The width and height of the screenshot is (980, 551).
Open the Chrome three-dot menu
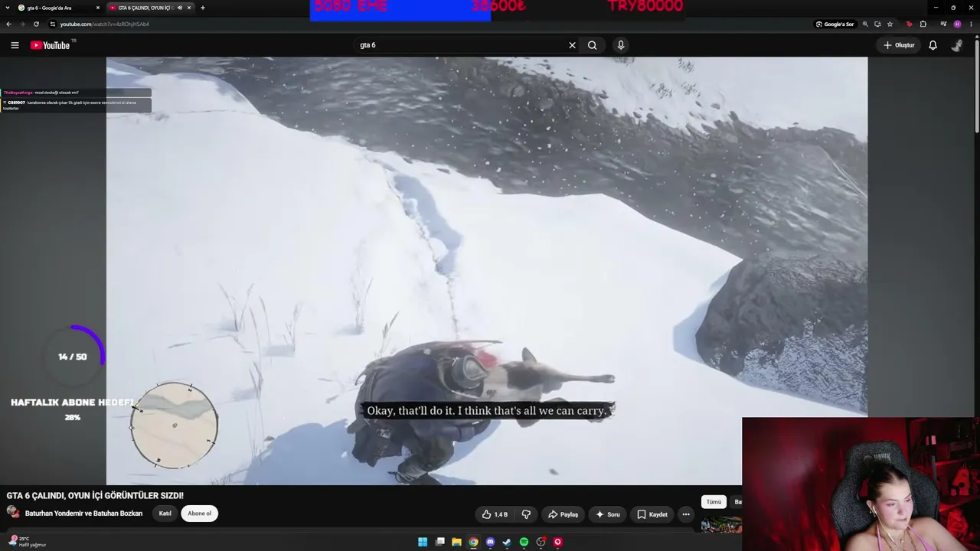click(972, 24)
